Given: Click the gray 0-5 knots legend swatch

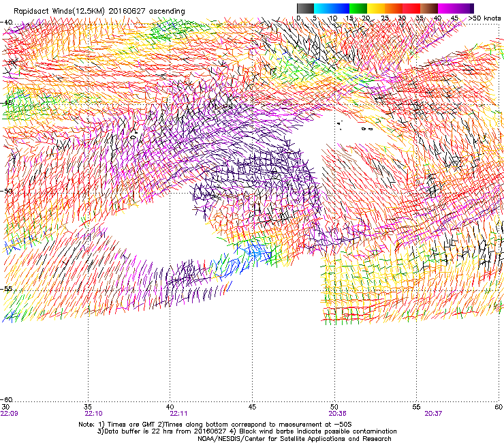Looking at the screenshot, I should [305, 8].
